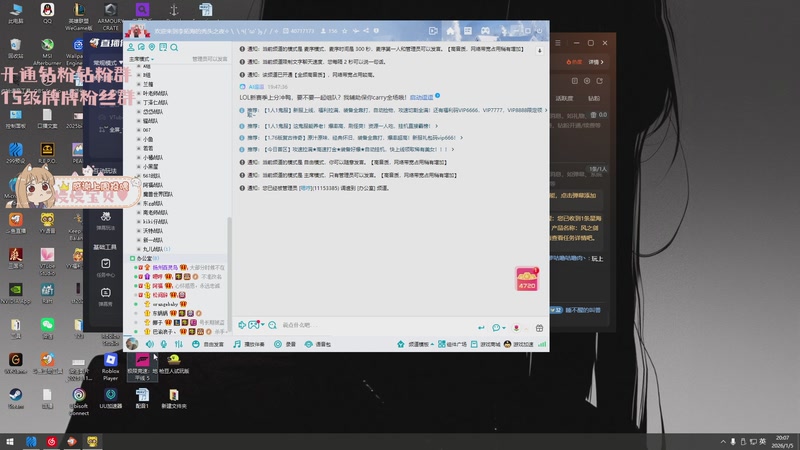Click the channel list vertical scrollbar

click(229, 273)
